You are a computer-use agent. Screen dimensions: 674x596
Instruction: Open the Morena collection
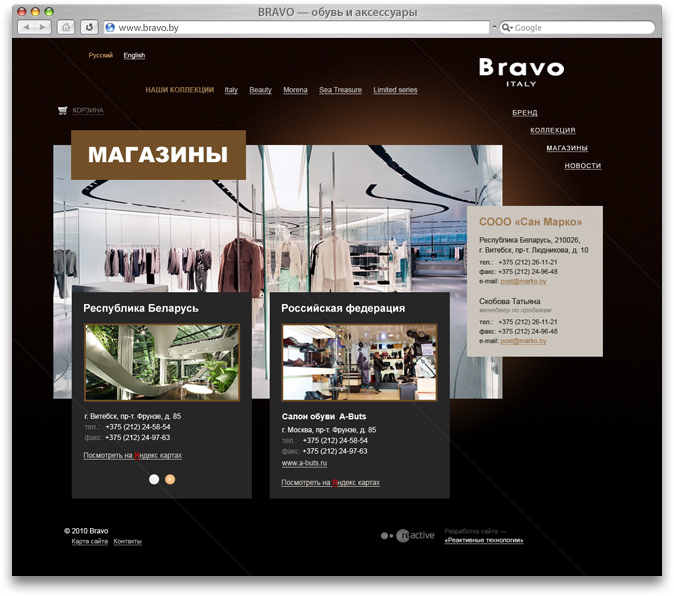(x=295, y=90)
